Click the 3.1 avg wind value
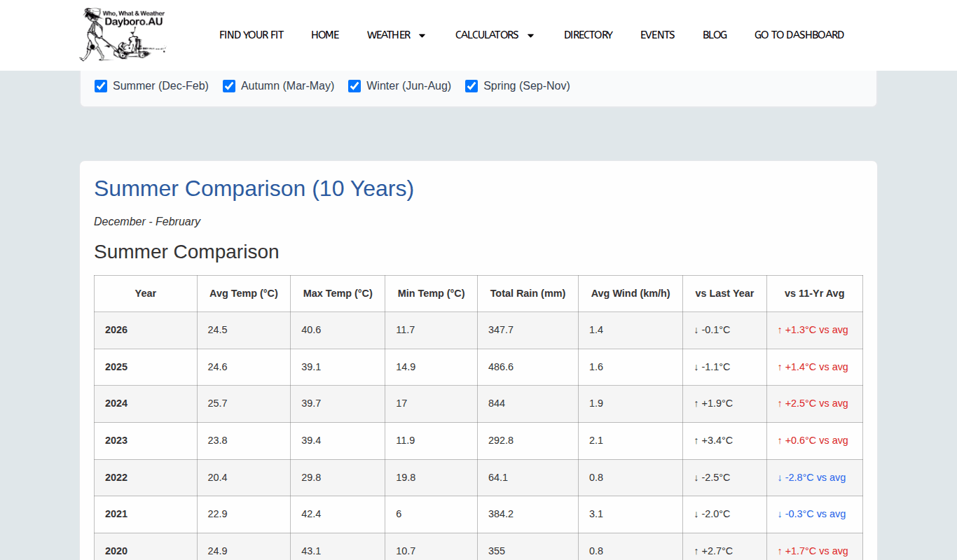Screen dimensions: 957x560 [596, 514]
